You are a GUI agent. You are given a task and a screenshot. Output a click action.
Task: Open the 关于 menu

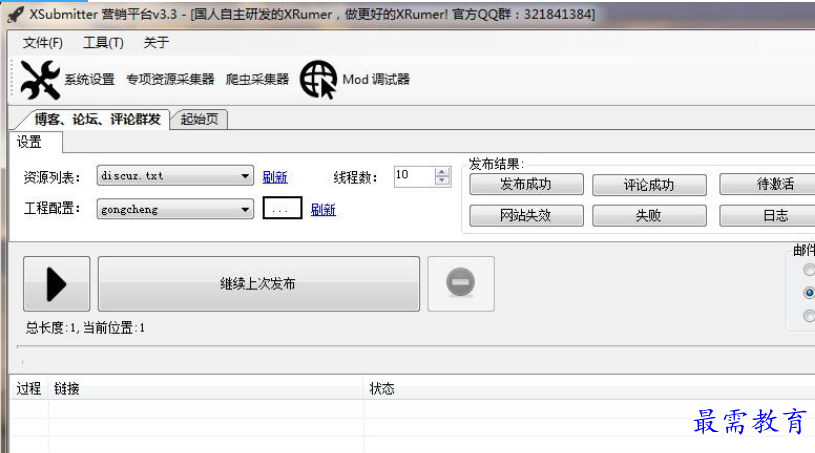tap(156, 43)
